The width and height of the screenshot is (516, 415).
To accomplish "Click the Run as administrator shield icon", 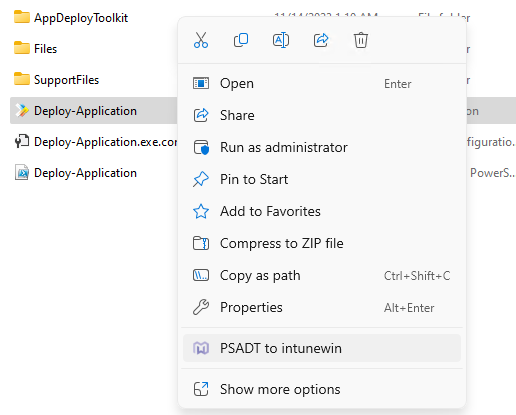I will [201, 147].
